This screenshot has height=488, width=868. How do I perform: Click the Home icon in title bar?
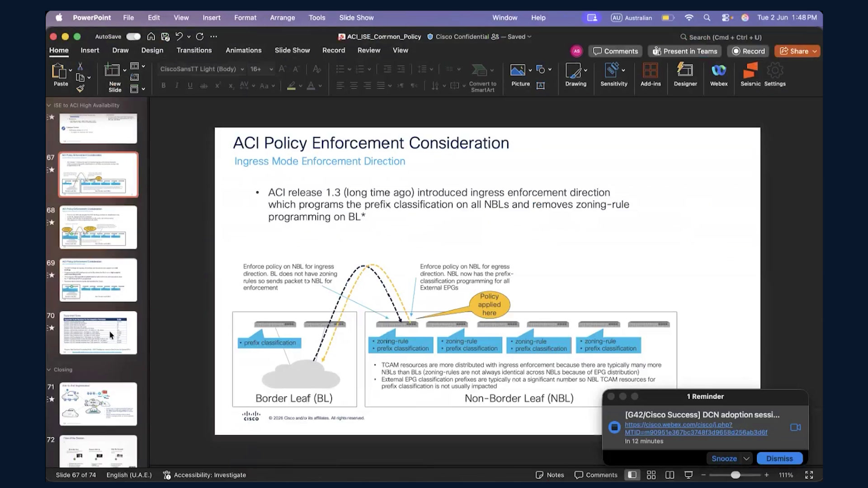151,37
